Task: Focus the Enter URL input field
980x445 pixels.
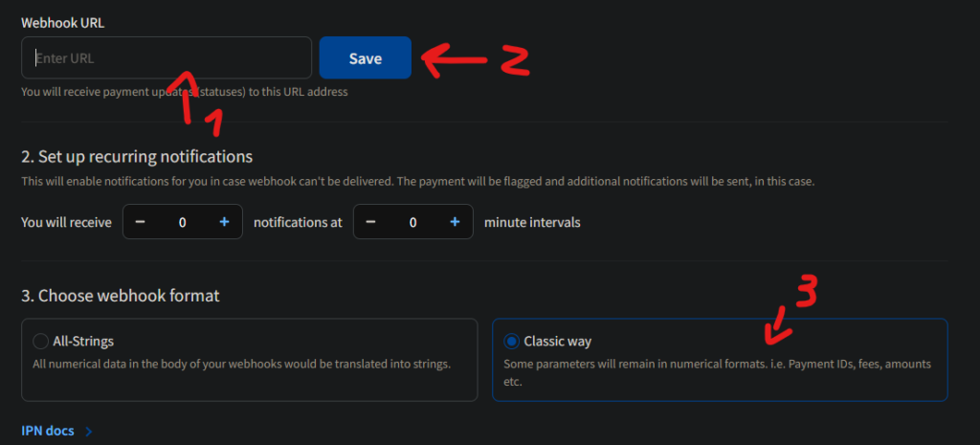Action: click(167, 58)
